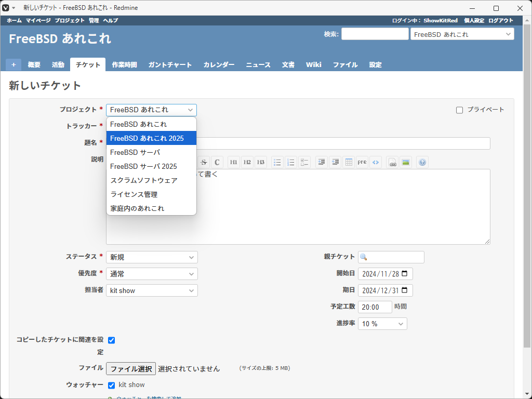Open the 進捗率 dropdown showing 10 %
This screenshot has height=399, width=532.
(x=382, y=324)
